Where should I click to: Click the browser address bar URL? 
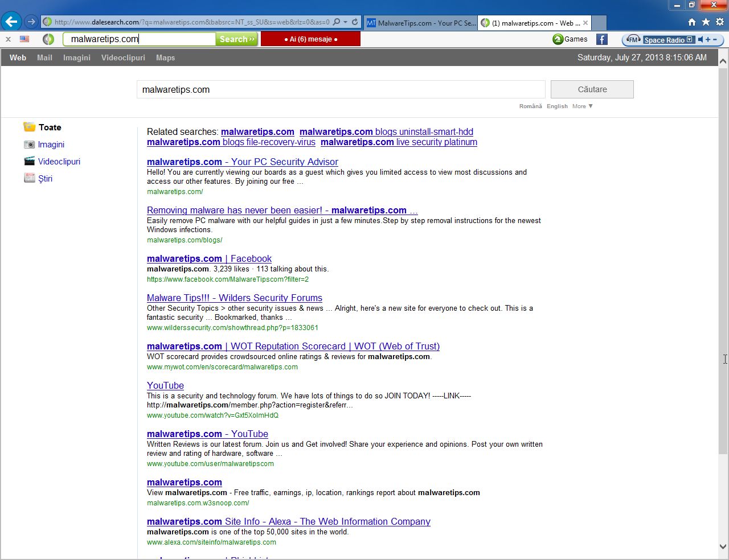click(191, 22)
